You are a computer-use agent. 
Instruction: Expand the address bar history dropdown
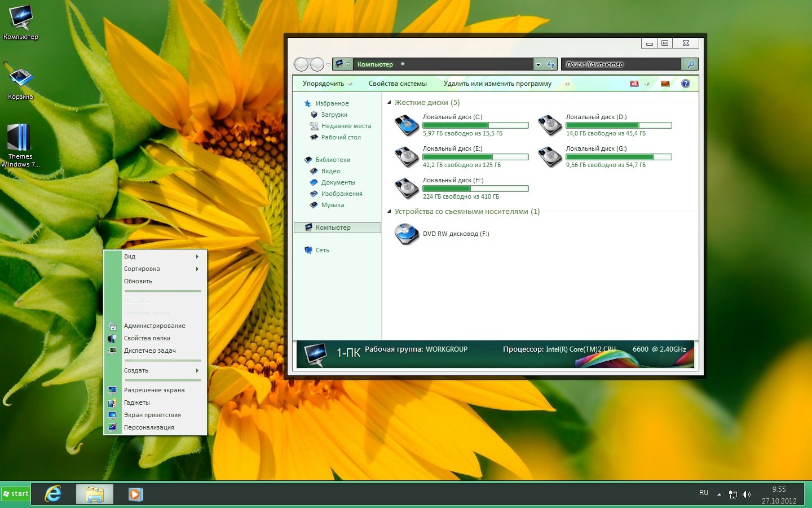pos(538,64)
